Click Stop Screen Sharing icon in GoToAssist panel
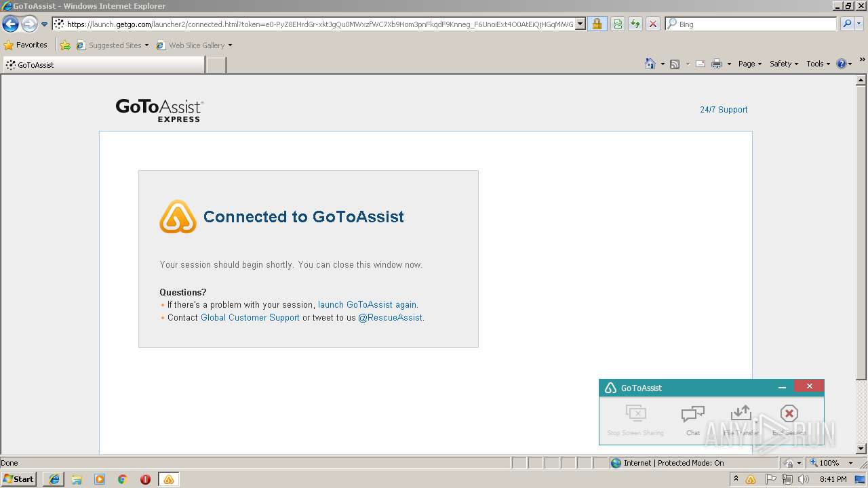Image resolution: width=868 pixels, height=488 pixels. coord(635,413)
